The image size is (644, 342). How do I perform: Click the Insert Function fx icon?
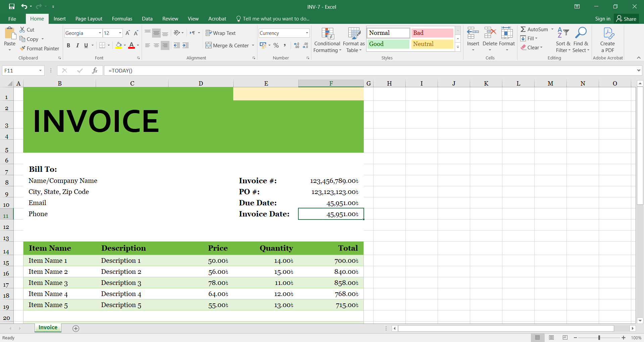[95, 70]
